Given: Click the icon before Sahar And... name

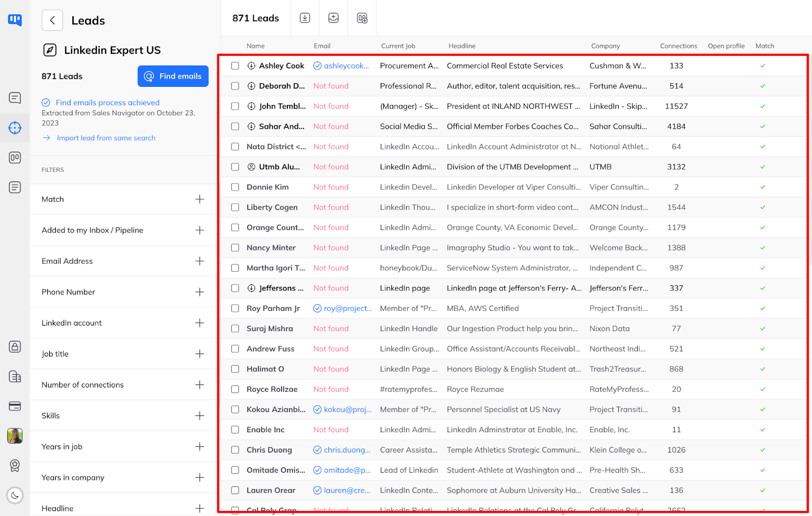Looking at the screenshot, I should click(x=251, y=126).
